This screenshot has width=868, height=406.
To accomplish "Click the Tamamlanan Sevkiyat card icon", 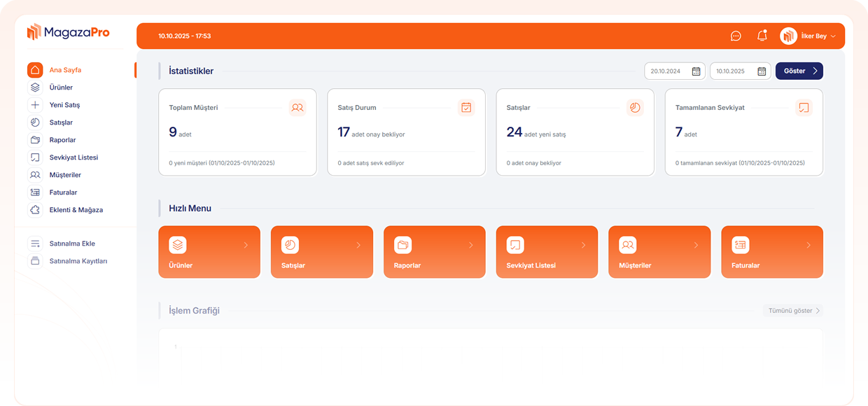I will (x=804, y=108).
